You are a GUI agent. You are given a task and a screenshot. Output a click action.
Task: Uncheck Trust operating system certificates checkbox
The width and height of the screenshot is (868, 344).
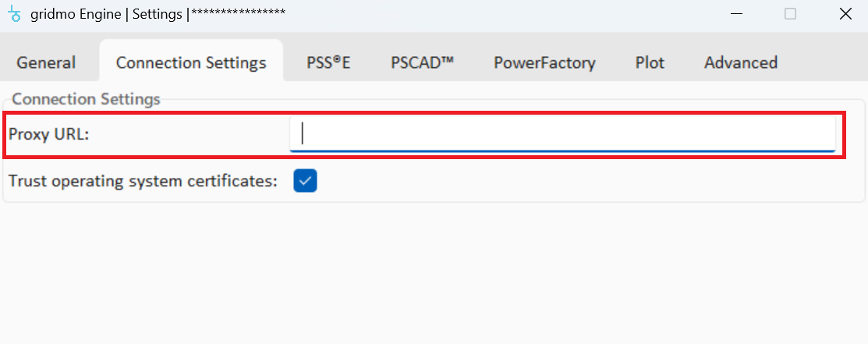[x=305, y=181]
